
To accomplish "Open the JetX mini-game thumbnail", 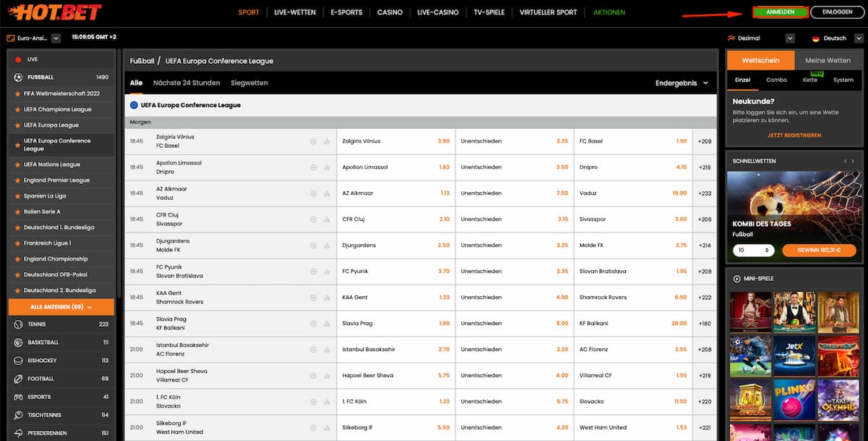I will pyautogui.click(x=794, y=356).
